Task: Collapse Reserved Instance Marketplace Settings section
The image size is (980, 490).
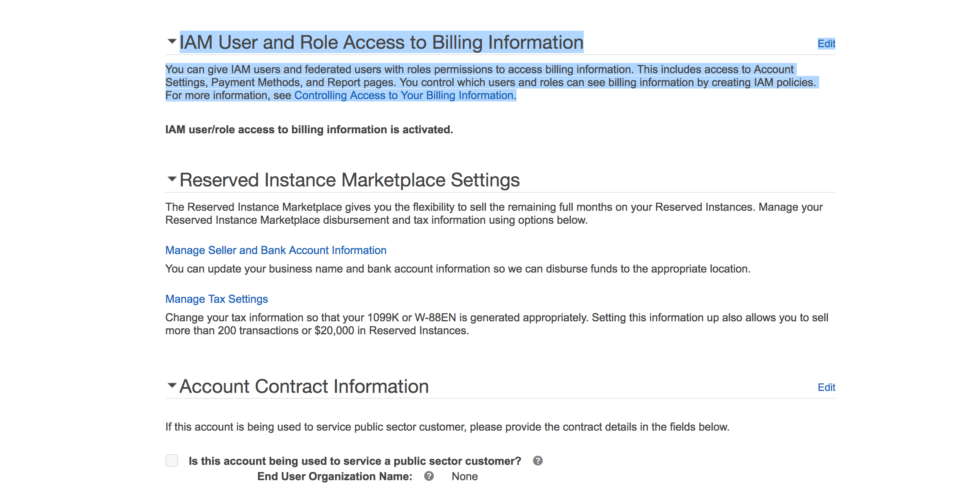Action: tap(171, 179)
